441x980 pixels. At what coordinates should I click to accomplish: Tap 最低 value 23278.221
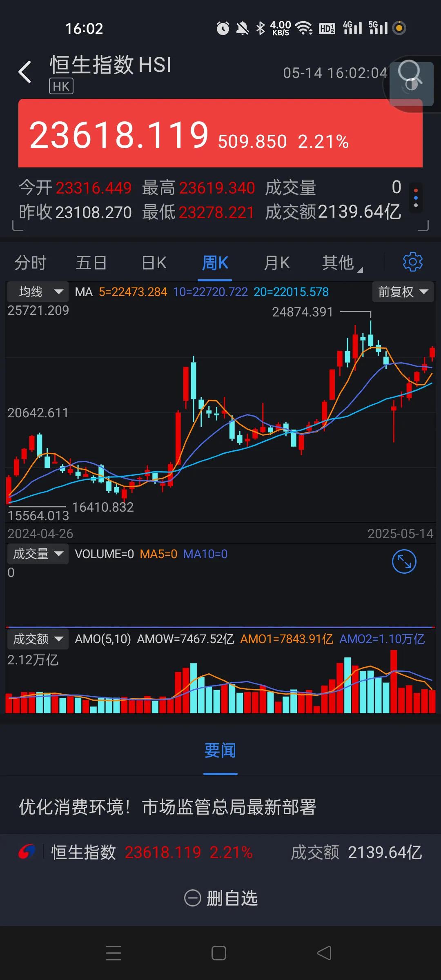click(216, 212)
